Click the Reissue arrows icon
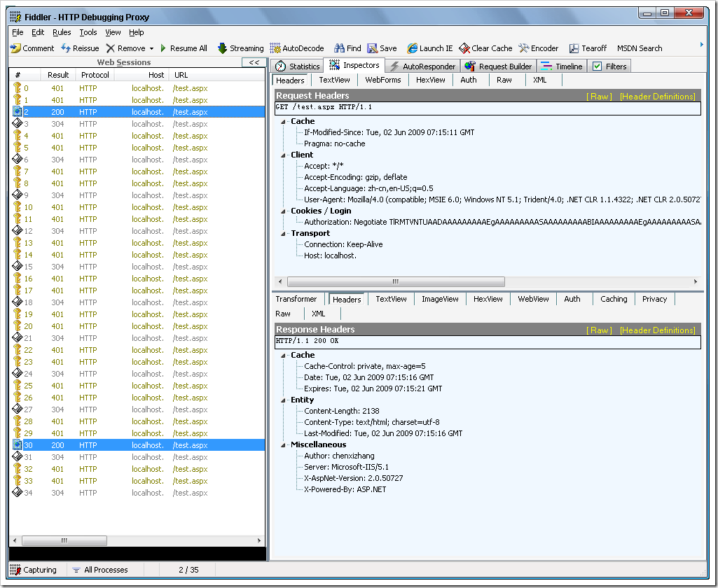Screen dimensions: 718x588 66,48
